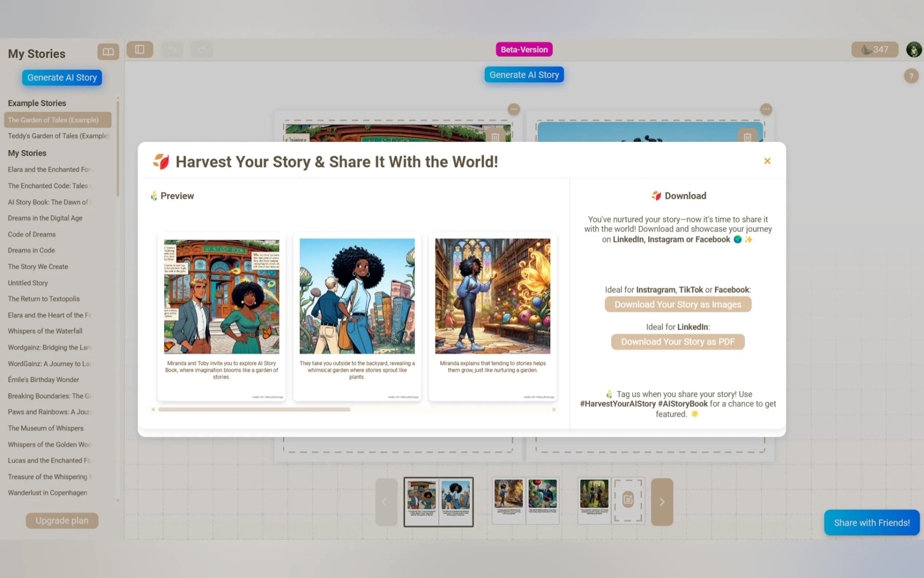Click the 347 credits counter
924x578 pixels.
pos(875,50)
